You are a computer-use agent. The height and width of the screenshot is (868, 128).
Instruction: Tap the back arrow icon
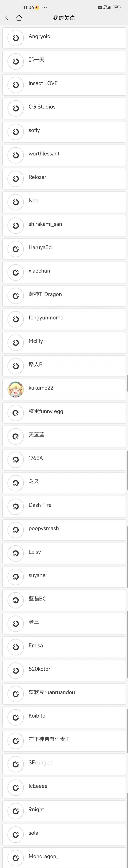[7, 18]
